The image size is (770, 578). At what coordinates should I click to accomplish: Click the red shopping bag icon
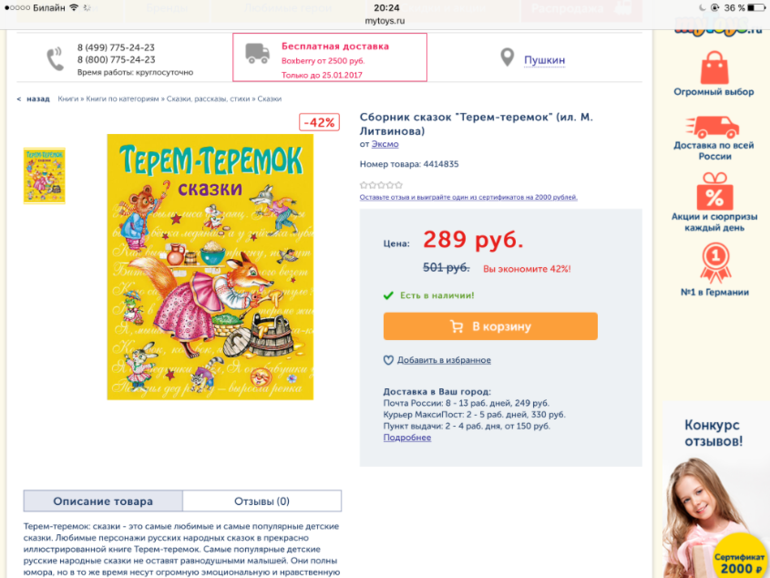click(x=715, y=68)
